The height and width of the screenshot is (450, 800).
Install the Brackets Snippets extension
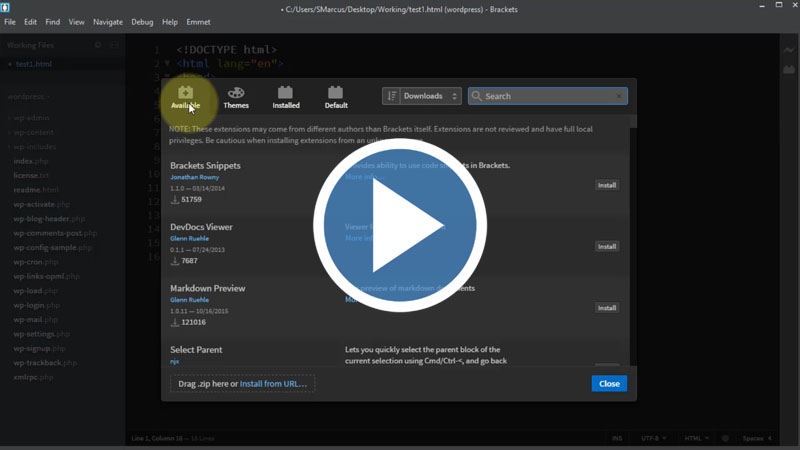607,185
